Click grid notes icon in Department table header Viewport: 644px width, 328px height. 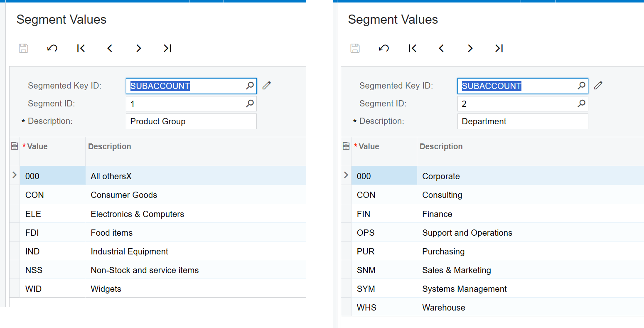(346, 146)
